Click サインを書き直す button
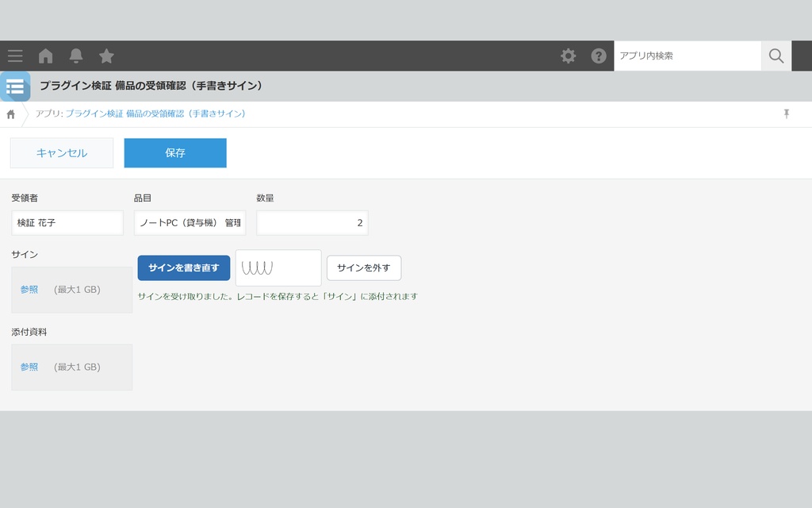The width and height of the screenshot is (812, 508). [184, 268]
